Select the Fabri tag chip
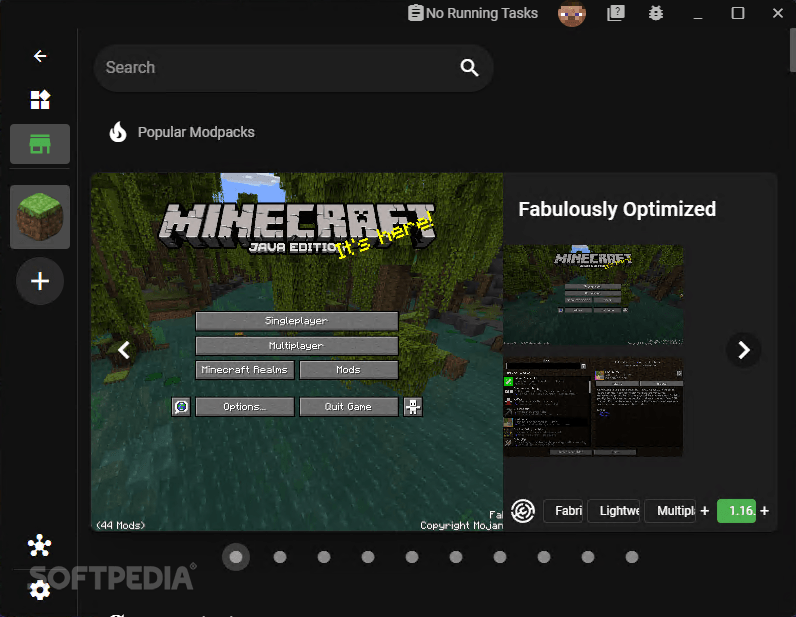Screen dimensions: 796x617 pyautogui.click(x=562, y=510)
